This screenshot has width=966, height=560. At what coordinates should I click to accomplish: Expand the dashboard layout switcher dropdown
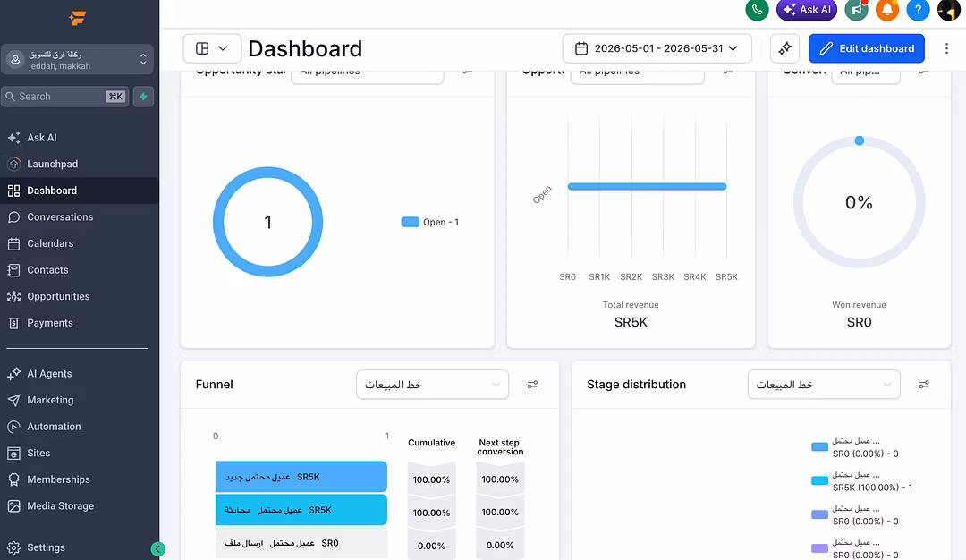tap(212, 48)
